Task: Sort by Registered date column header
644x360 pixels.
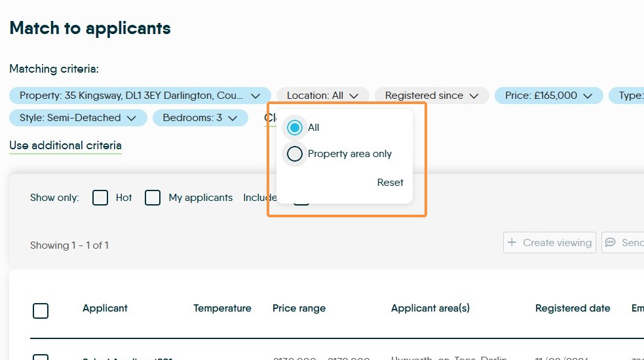Action: coord(573,308)
